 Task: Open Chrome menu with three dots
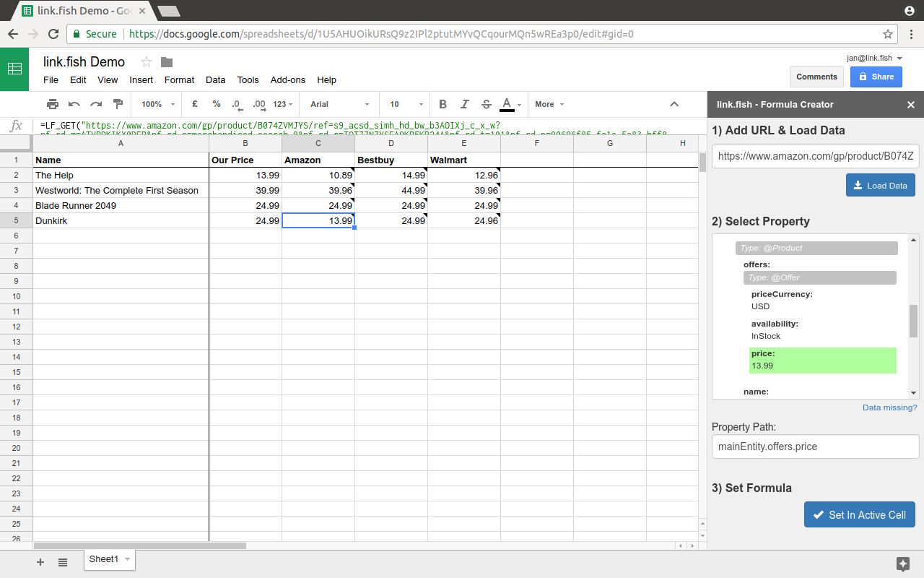pos(911,34)
